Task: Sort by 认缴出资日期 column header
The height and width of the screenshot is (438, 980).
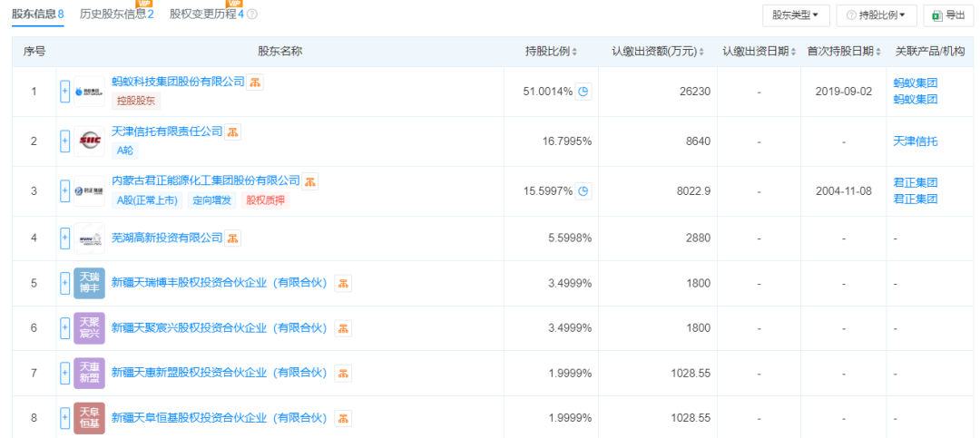Action: [x=759, y=52]
